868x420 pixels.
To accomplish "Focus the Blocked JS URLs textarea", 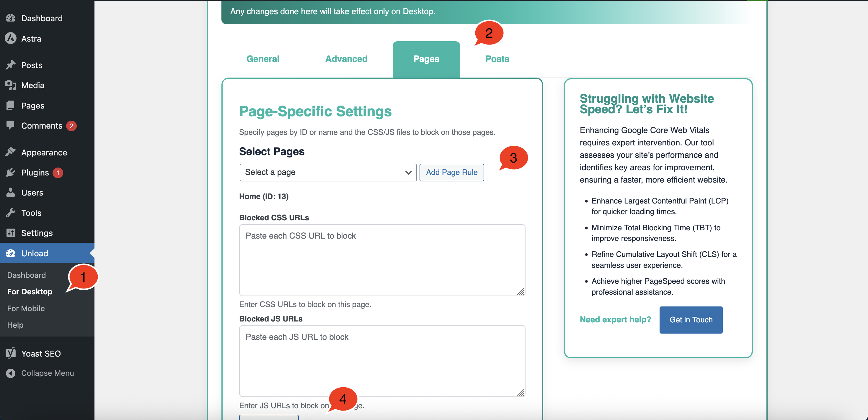I will pyautogui.click(x=382, y=361).
